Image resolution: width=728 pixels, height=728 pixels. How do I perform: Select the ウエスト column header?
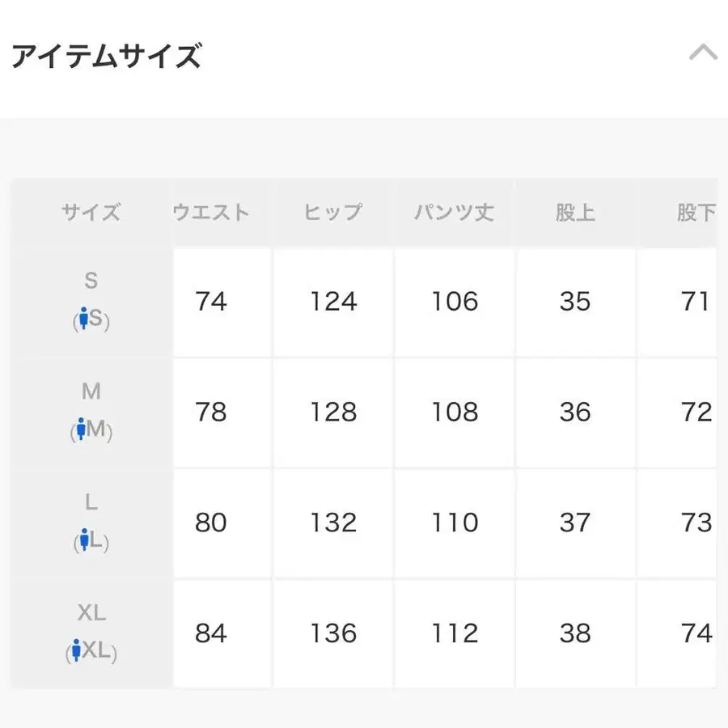pyautogui.click(x=211, y=212)
